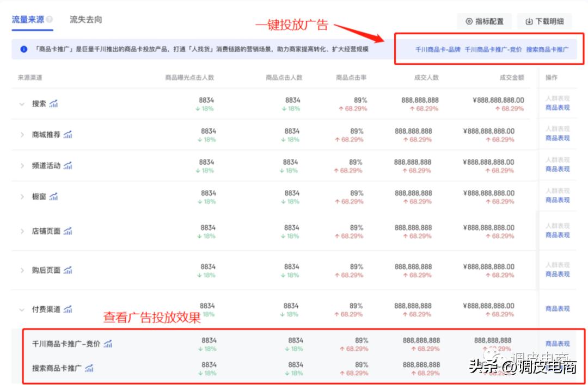Open the trend chart icon beside 搜索

pyautogui.click(x=53, y=104)
